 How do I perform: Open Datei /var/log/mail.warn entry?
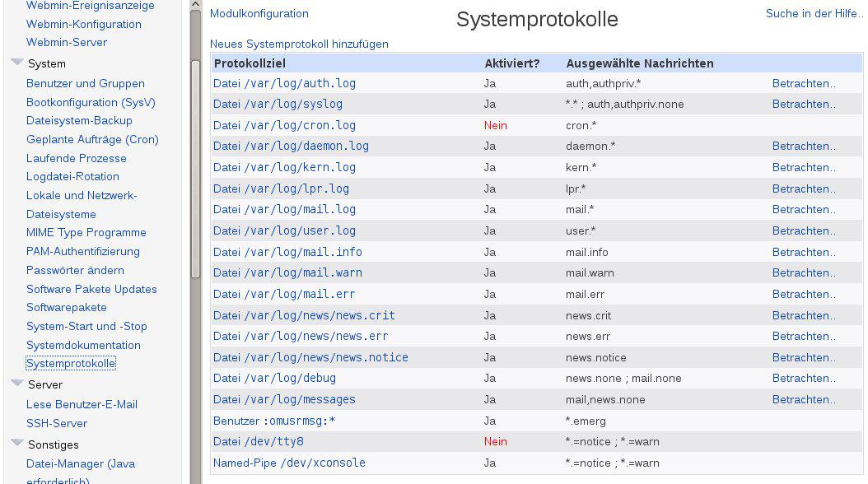click(287, 273)
